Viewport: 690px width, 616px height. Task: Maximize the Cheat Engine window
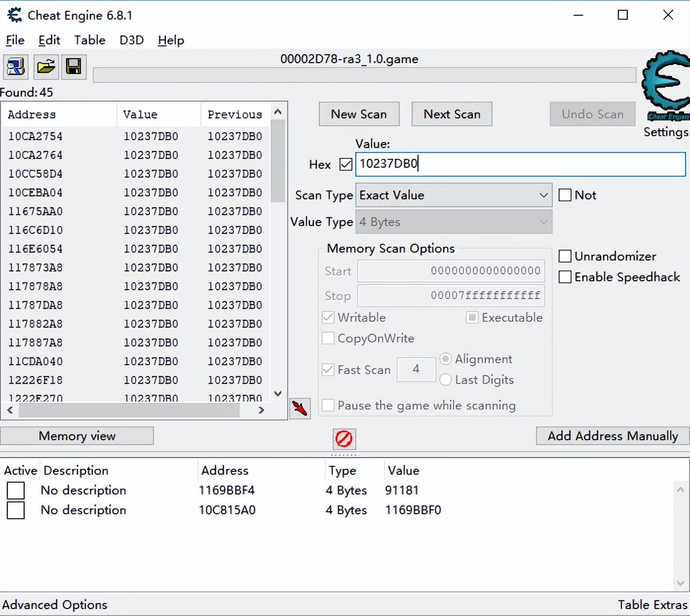tap(623, 15)
